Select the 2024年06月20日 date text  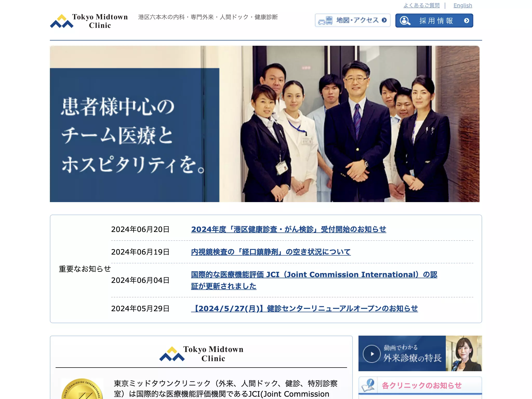point(140,229)
